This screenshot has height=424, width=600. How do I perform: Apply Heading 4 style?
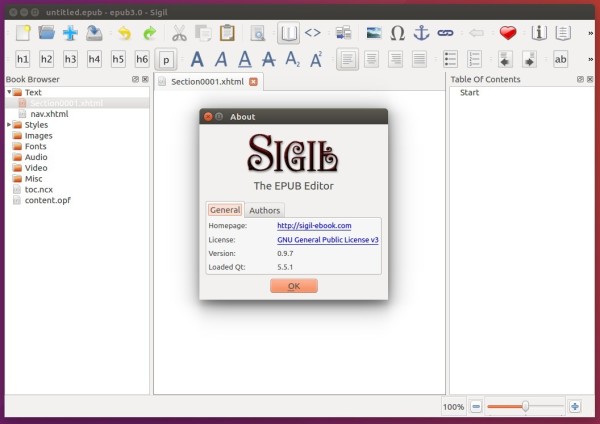tap(94, 59)
